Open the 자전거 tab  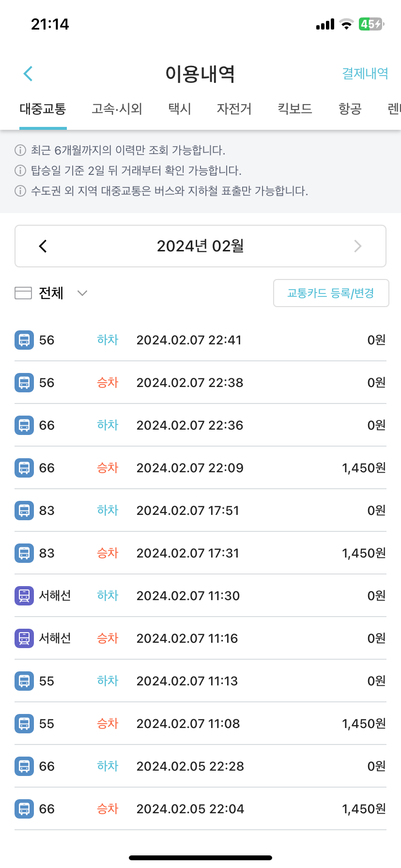[234, 108]
